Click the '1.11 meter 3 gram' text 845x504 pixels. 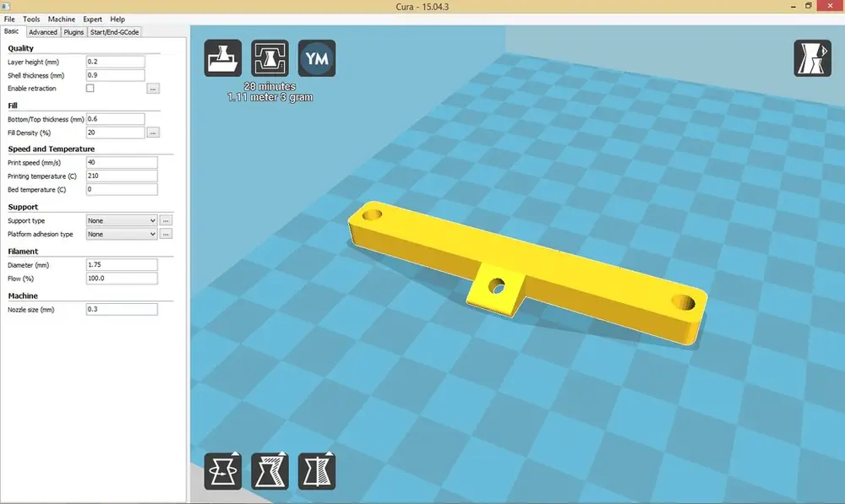[270, 97]
